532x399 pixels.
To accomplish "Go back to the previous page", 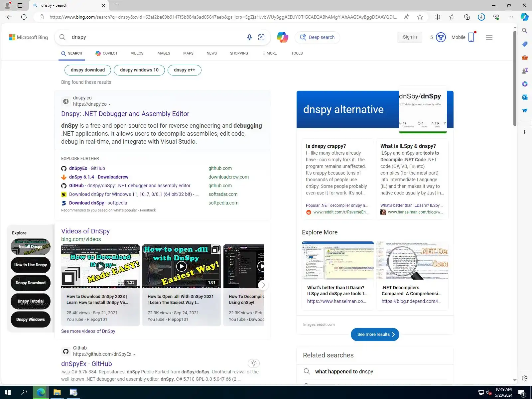I will click(9, 17).
